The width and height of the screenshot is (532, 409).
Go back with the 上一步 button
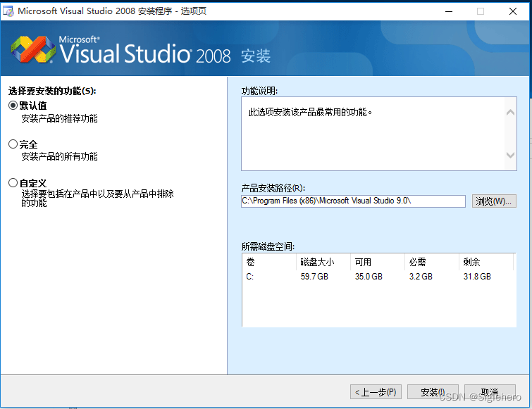coord(375,392)
